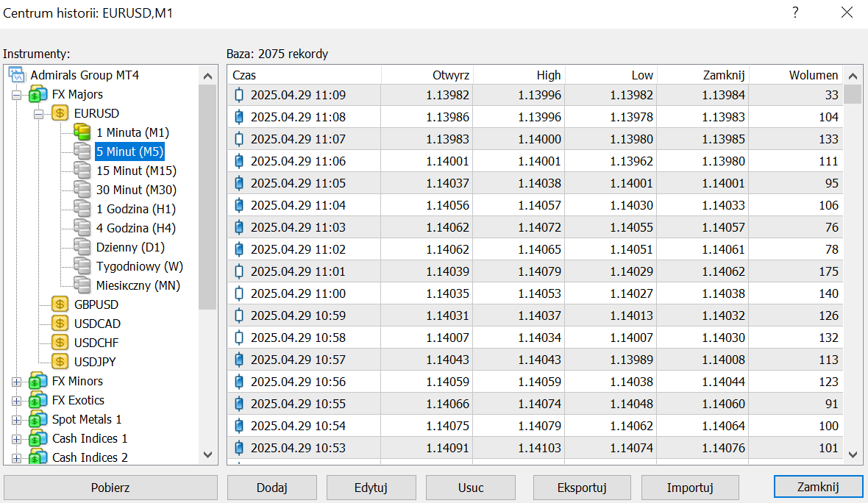Select the 2025.04.29 11:04 record date

[298, 205]
